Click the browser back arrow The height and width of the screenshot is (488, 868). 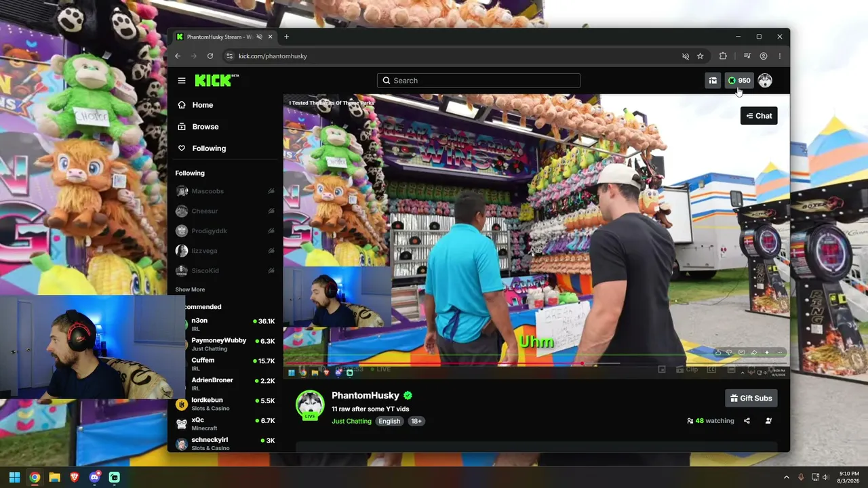(178, 56)
